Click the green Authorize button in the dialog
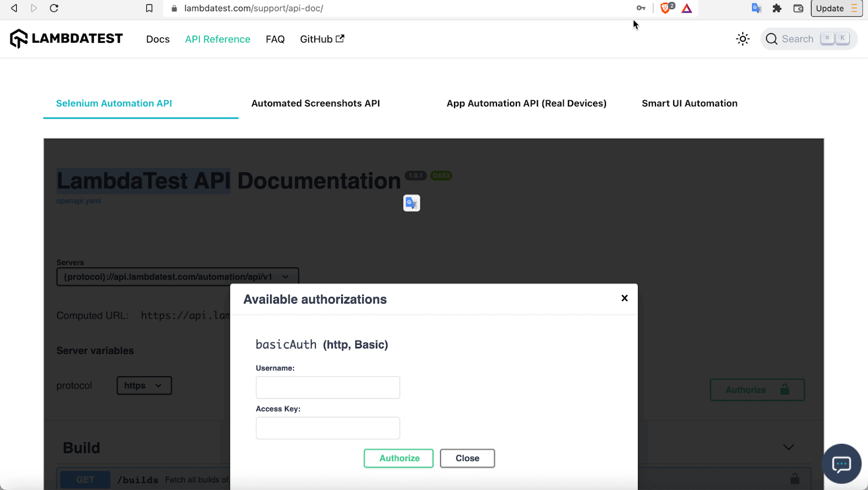Screen dimensions: 868x490 click(x=398, y=458)
